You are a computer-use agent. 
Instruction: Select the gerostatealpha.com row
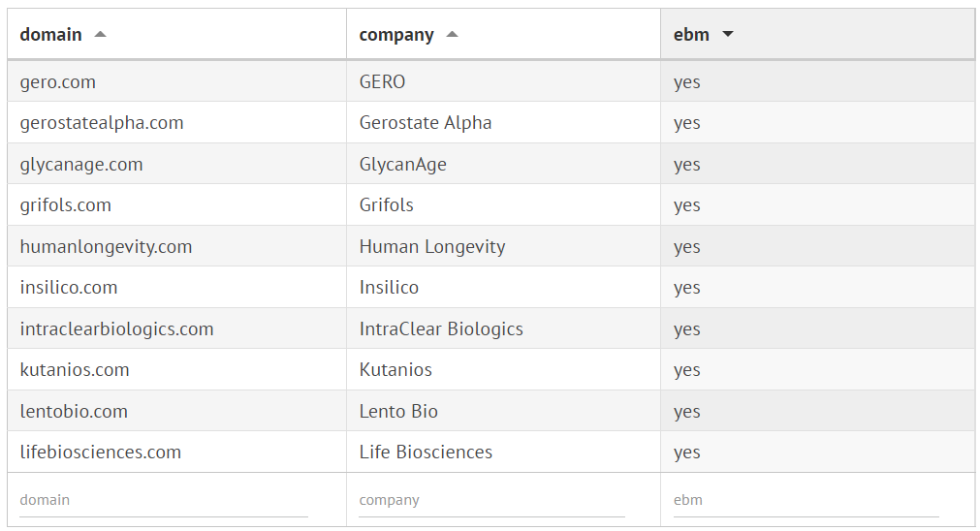pyautogui.click(x=102, y=123)
